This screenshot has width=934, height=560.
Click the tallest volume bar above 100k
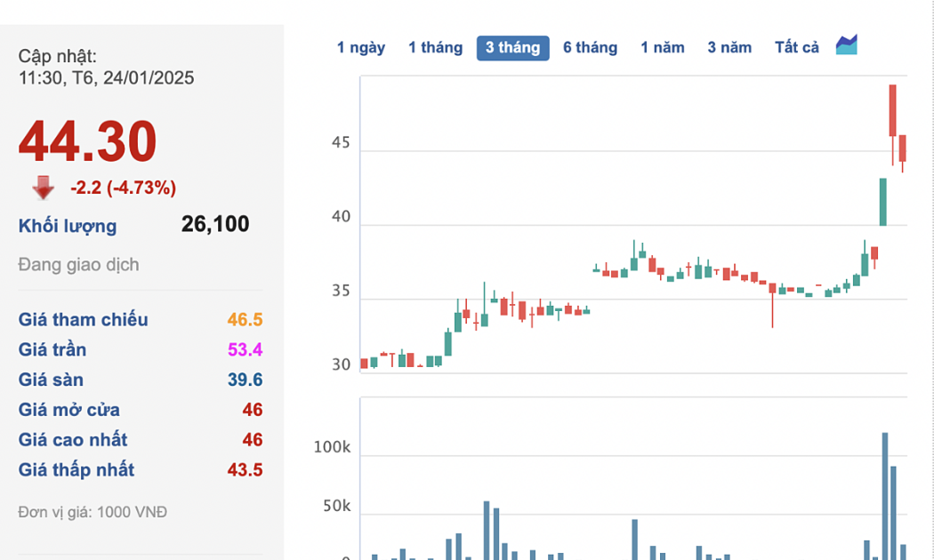point(884,493)
